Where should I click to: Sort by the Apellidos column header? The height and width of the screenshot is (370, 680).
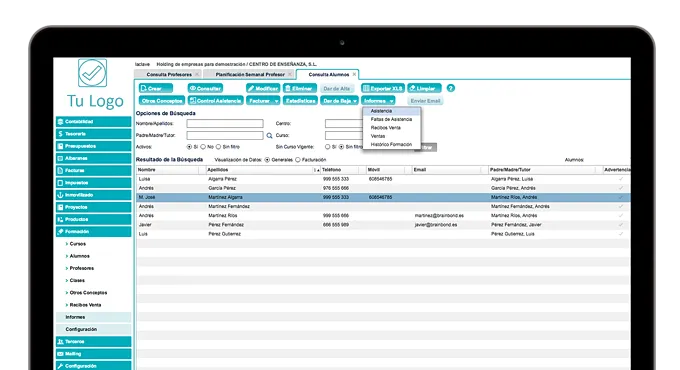tap(263, 170)
